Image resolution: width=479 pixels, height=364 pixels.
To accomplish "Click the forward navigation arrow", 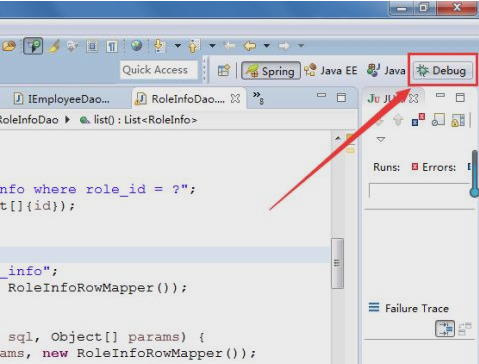I will 284,45.
